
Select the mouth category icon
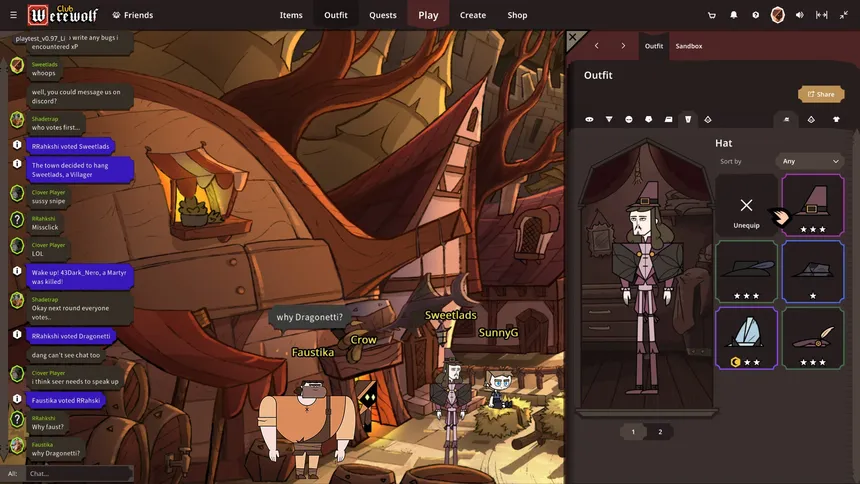[629, 119]
